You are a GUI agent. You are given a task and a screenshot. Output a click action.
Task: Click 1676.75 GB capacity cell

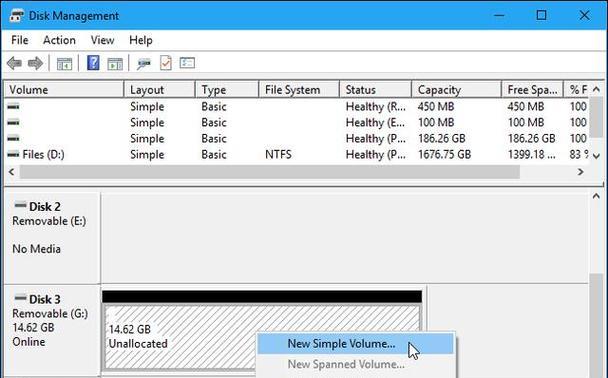click(x=444, y=155)
